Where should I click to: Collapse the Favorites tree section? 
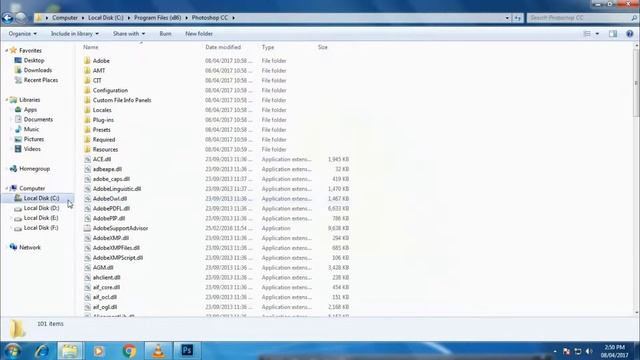[6, 51]
